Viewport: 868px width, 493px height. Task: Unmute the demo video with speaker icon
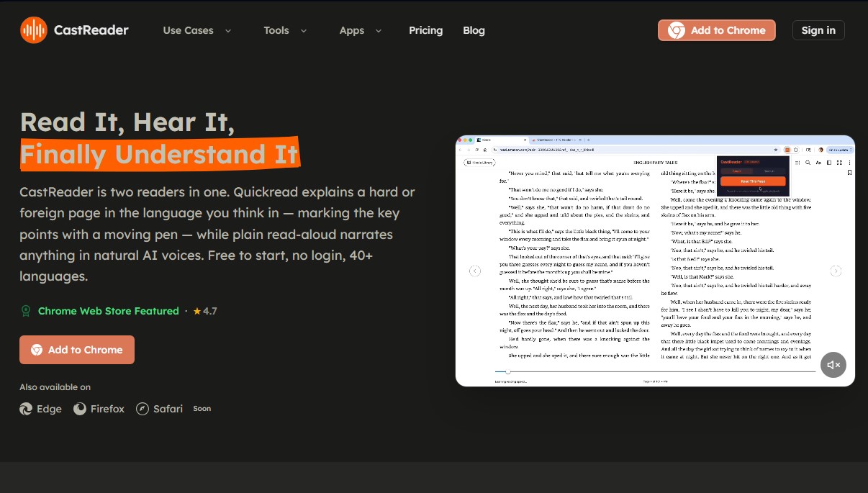pos(833,365)
